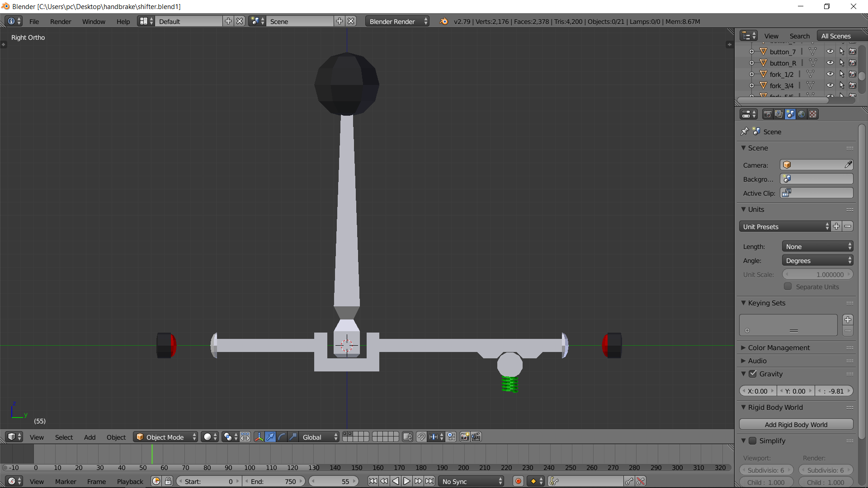Click the OpenGL render image camera icon
This screenshot has width=868, height=488.
[464, 437]
